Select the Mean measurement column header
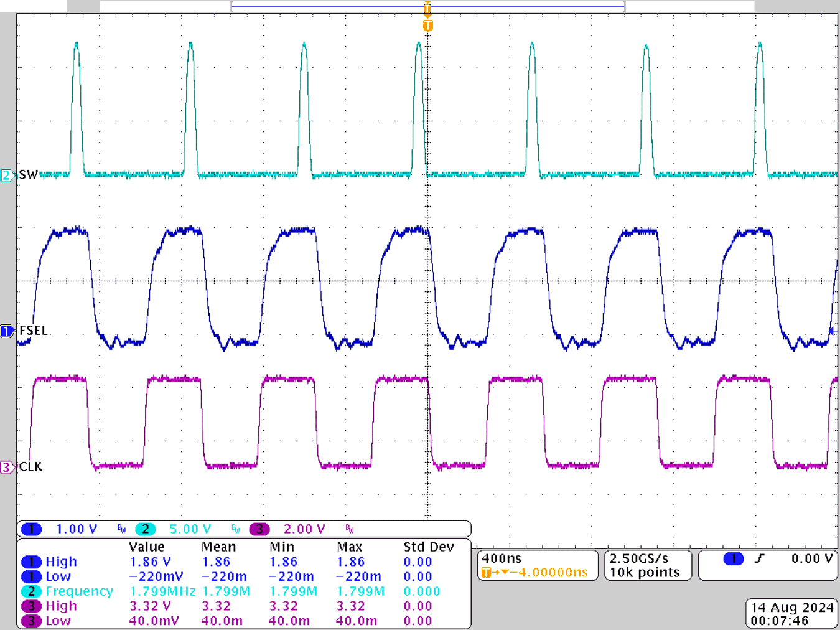Image resolution: width=840 pixels, height=630 pixels. [x=218, y=547]
